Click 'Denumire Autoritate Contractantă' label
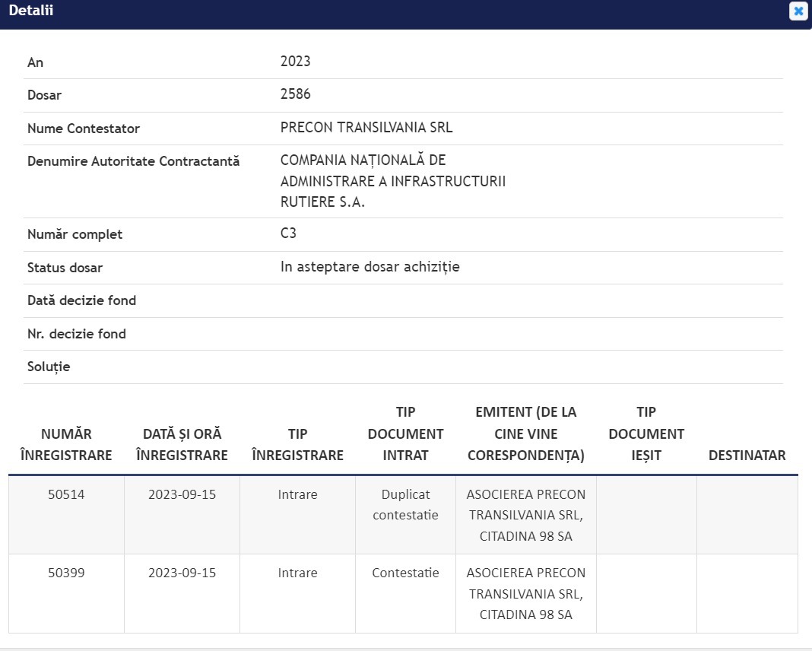 134,161
